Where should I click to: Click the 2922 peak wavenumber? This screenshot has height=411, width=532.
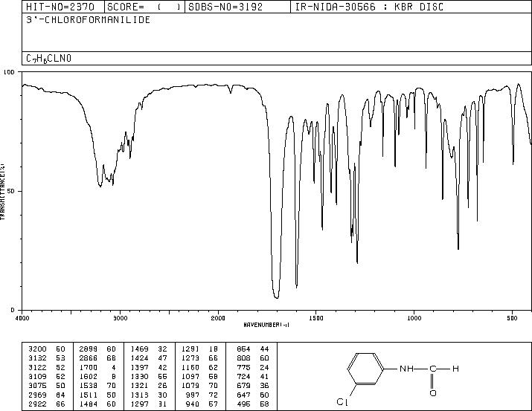[37, 404]
